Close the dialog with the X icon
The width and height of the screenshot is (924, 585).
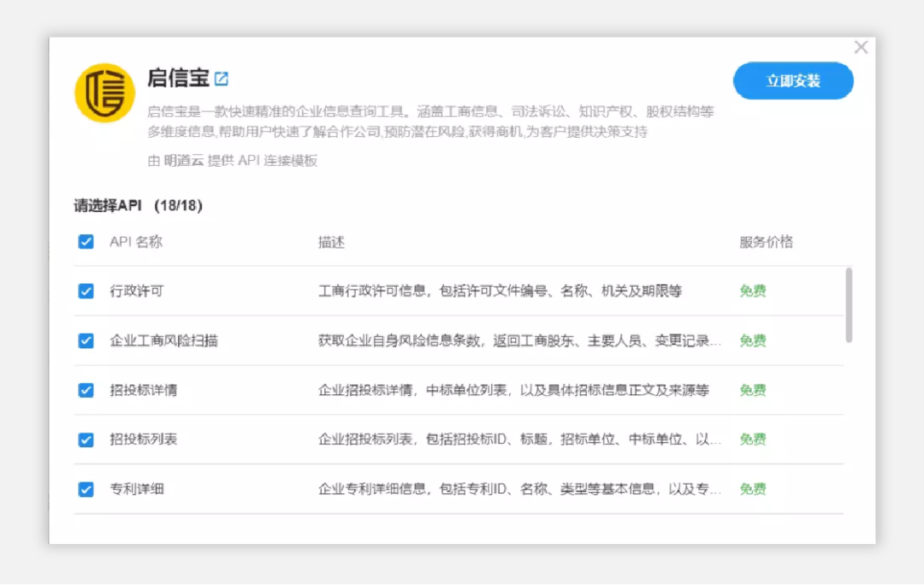[861, 48]
